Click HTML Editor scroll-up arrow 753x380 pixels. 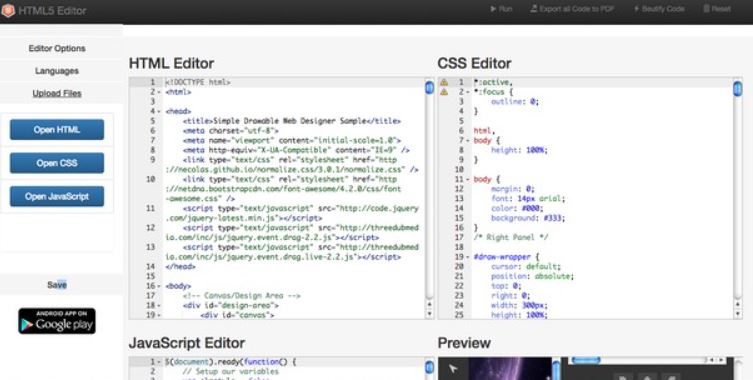pyautogui.click(x=429, y=304)
